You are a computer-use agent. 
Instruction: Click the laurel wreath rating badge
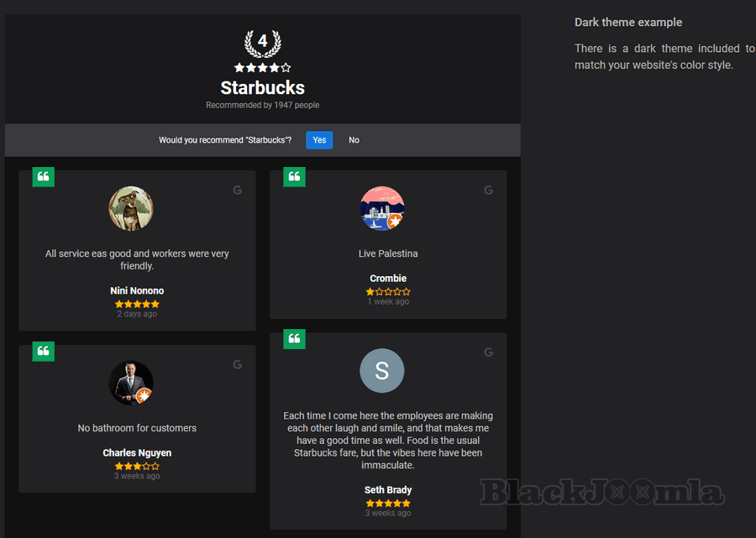click(x=262, y=44)
